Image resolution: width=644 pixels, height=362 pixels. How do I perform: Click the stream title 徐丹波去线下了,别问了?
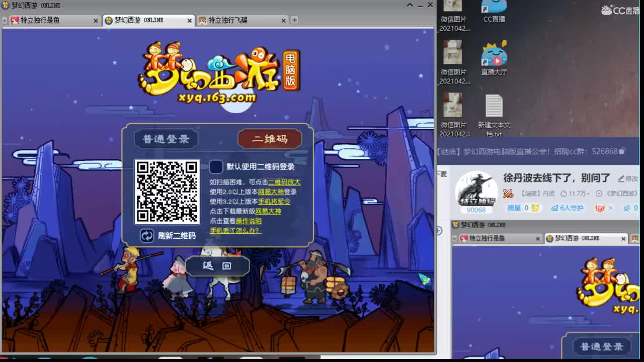(556, 178)
